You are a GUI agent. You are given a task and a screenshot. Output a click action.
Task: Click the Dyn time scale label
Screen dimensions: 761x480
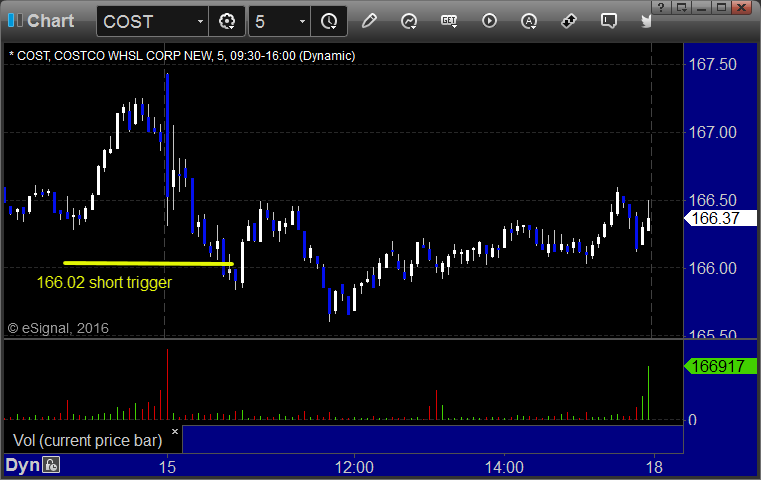pos(22,465)
